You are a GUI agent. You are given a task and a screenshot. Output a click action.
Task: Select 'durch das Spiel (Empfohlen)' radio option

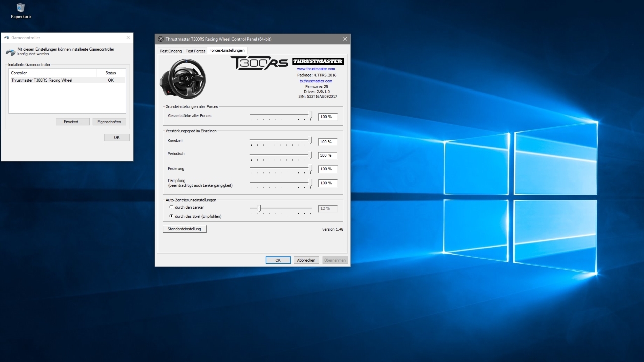[x=171, y=216]
